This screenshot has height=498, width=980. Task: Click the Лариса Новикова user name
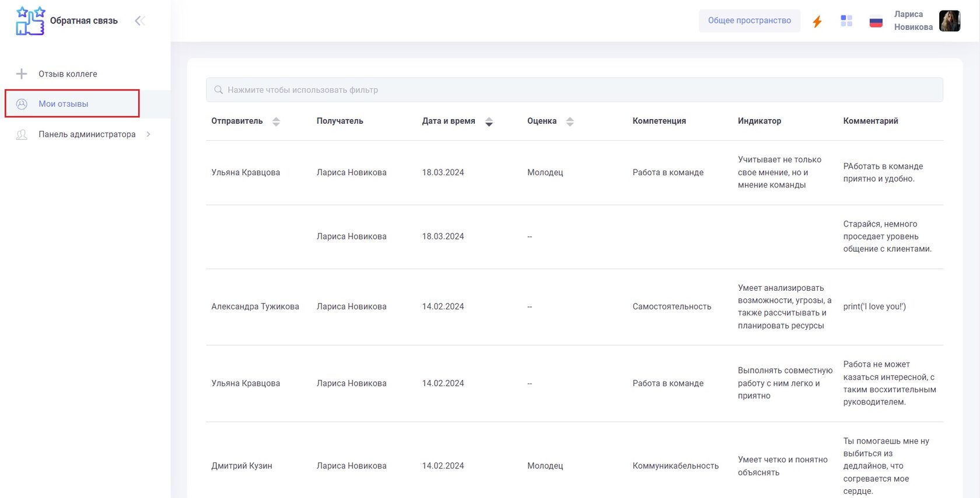coord(913,20)
